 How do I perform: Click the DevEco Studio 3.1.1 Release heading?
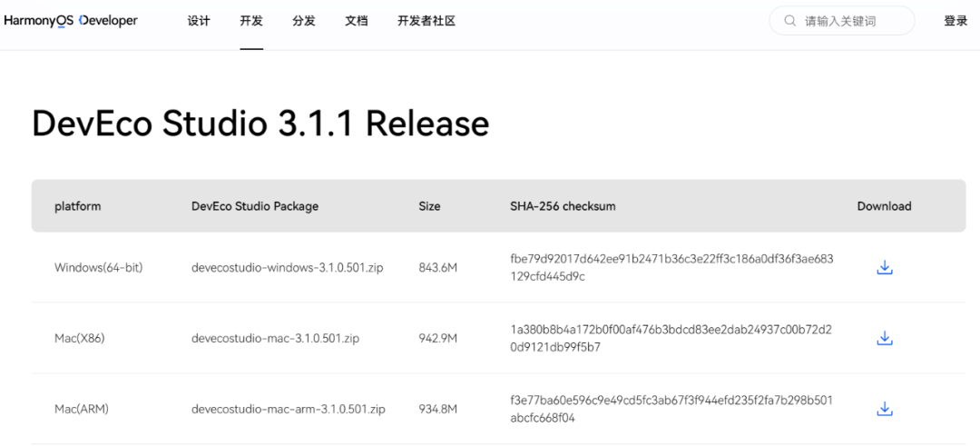pyautogui.click(x=260, y=124)
